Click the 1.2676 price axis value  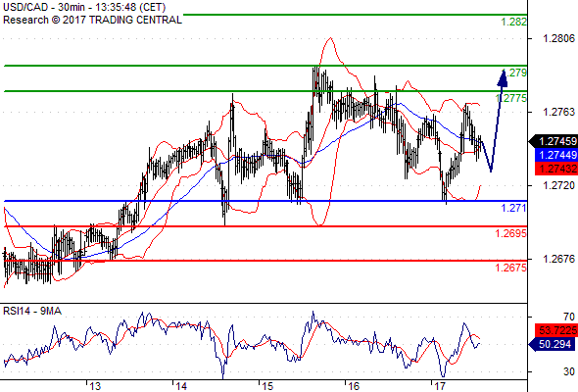[x=558, y=259]
